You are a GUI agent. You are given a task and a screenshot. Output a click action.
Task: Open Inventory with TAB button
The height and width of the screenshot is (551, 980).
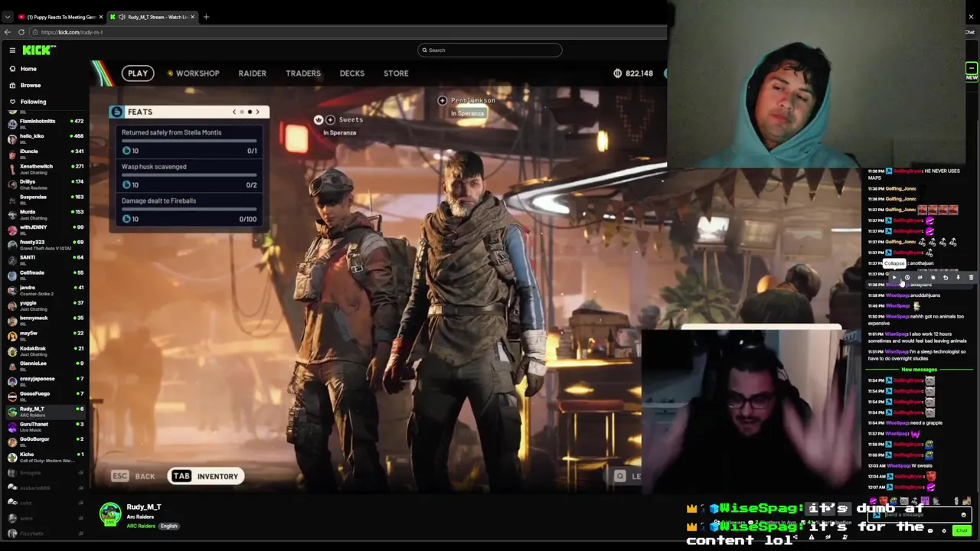(205, 476)
